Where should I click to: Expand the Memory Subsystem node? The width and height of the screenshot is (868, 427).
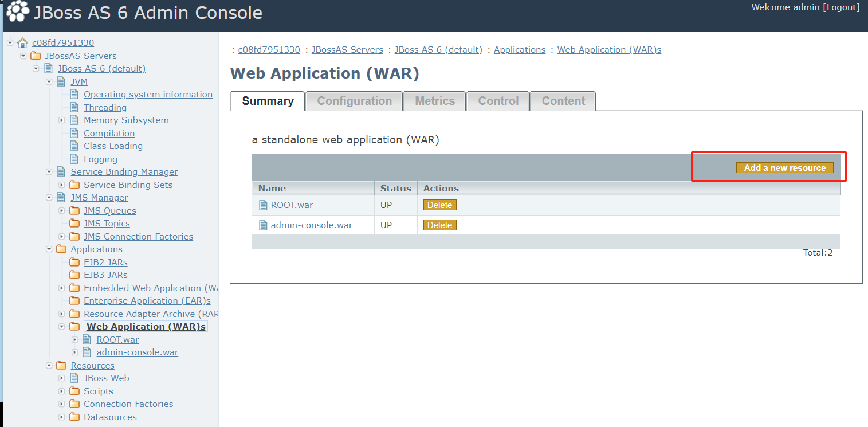(62, 120)
